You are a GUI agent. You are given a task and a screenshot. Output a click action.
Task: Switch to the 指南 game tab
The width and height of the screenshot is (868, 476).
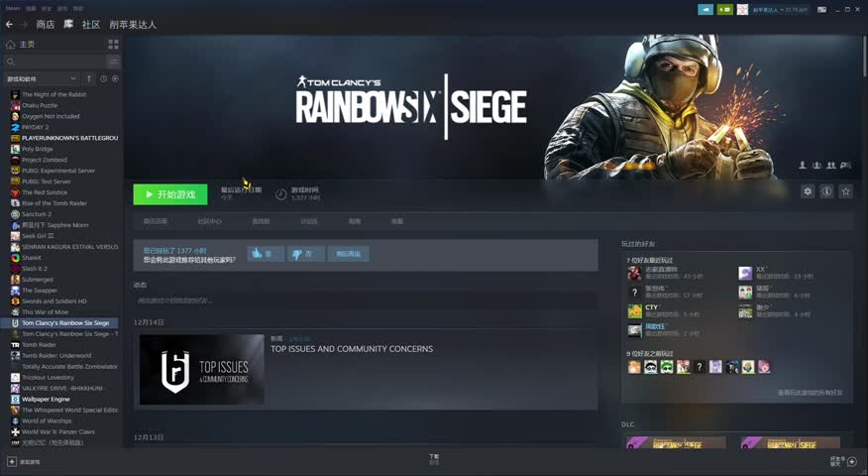pyautogui.click(x=355, y=221)
